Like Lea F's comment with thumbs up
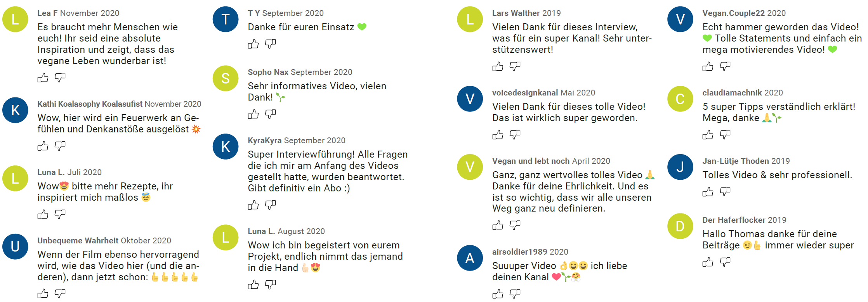868x302 pixels. (x=43, y=78)
